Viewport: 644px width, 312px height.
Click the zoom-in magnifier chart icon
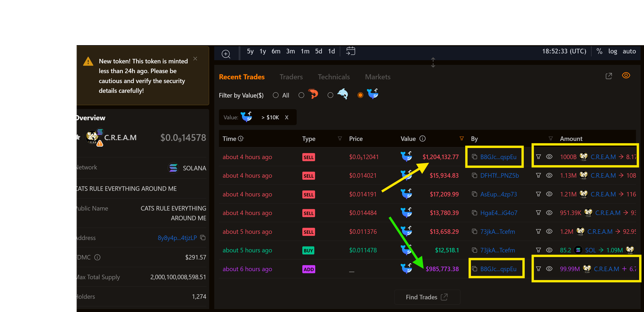[226, 54]
